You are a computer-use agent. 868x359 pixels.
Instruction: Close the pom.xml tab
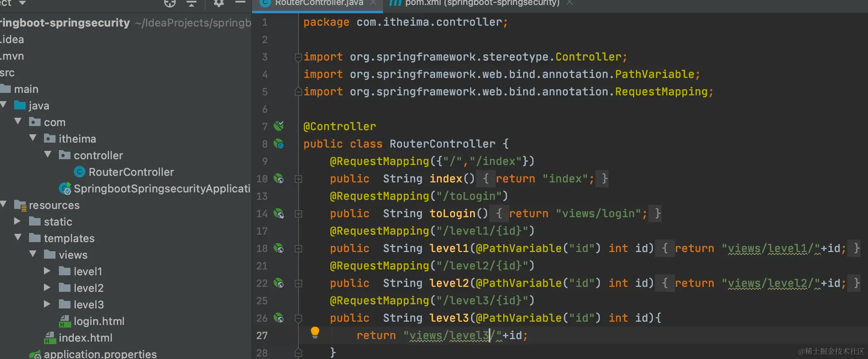(570, 3)
